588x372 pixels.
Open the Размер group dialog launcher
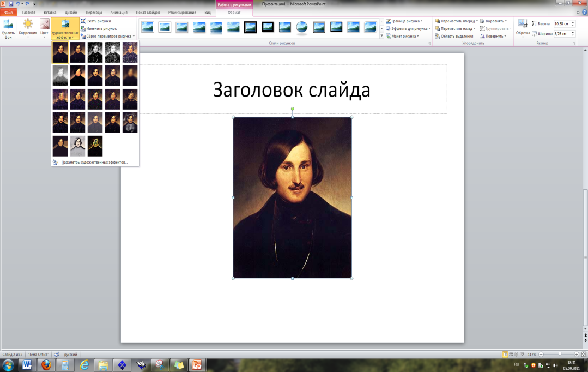(574, 44)
